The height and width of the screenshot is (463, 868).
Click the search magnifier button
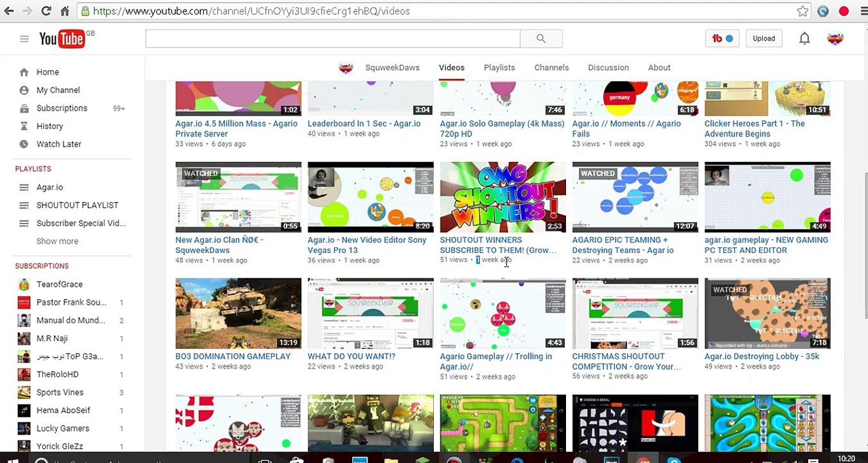541,39
